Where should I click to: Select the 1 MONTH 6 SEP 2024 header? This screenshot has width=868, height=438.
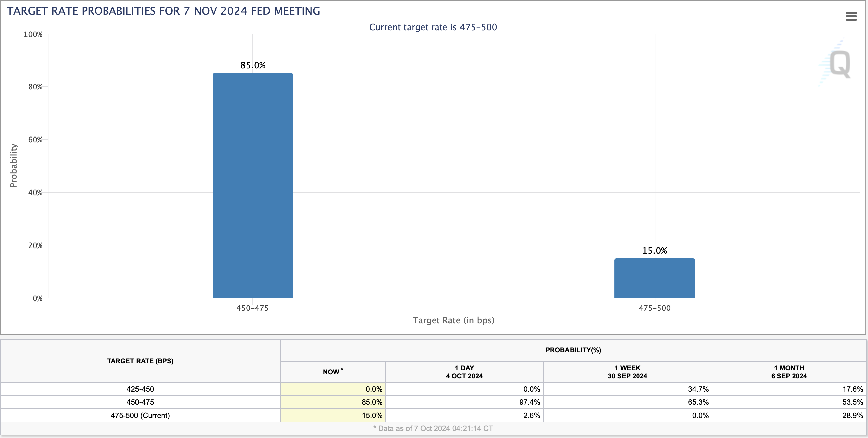tap(789, 372)
